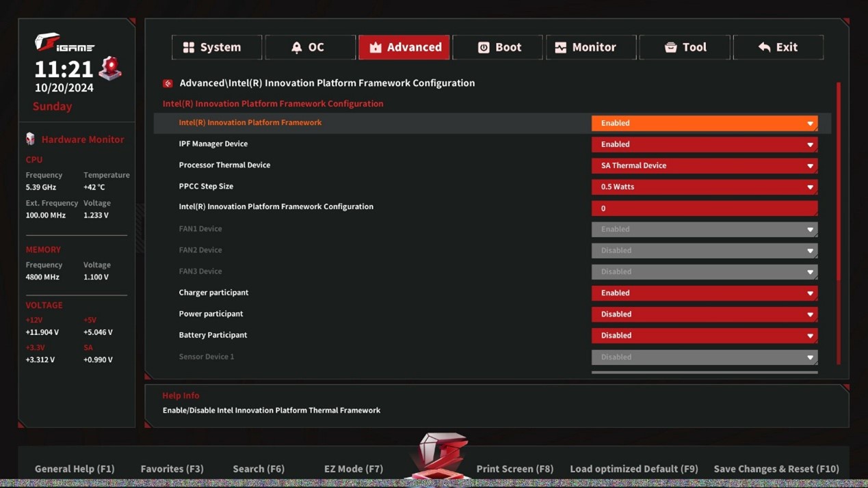Toggle the Battery Participant setting
Screen dimensions: 868x488
[704, 336]
